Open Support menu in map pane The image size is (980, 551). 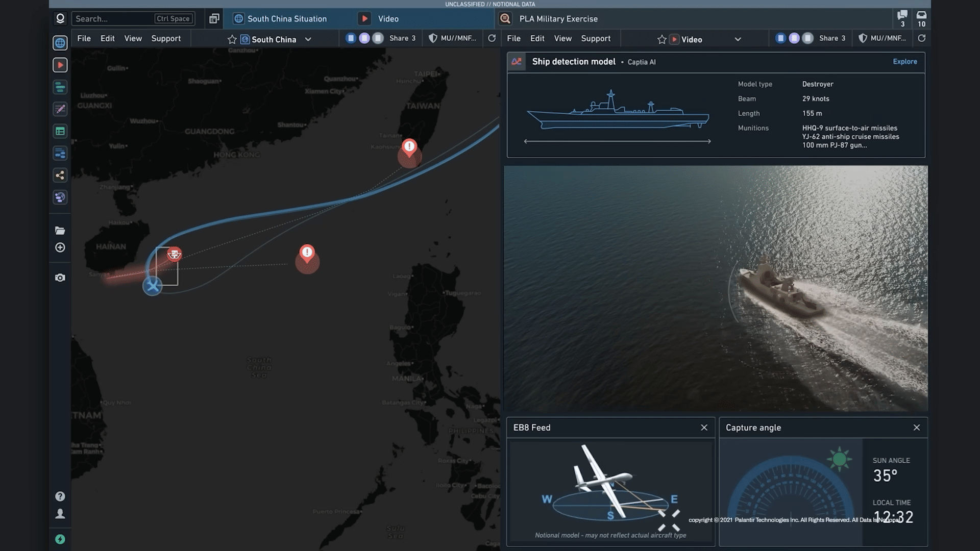(x=166, y=38)
